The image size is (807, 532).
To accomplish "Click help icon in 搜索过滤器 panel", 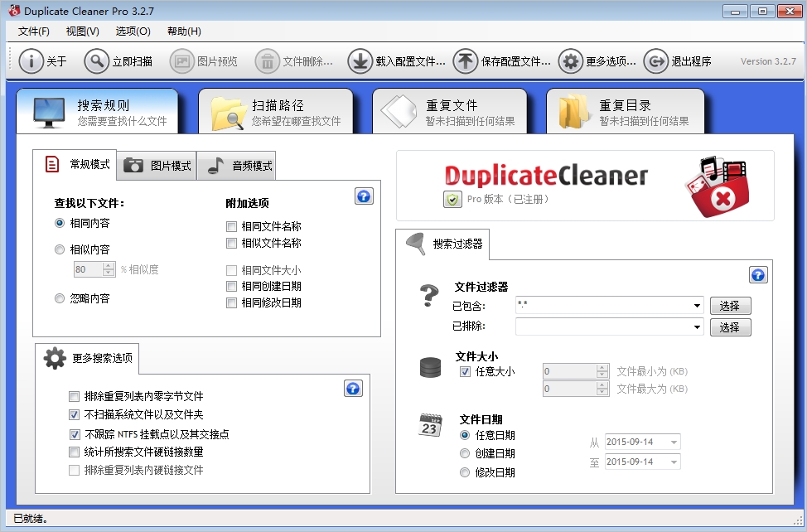I will (x=758, y=275).
